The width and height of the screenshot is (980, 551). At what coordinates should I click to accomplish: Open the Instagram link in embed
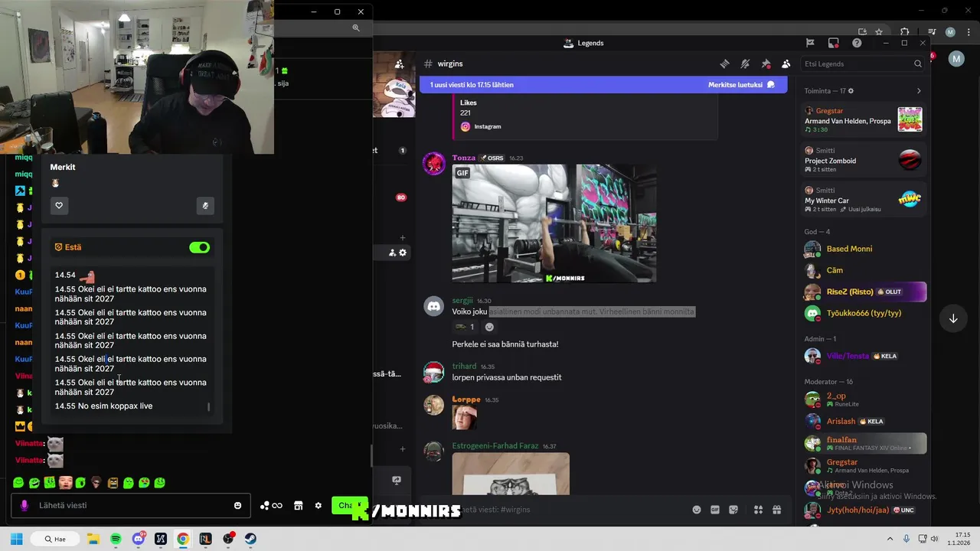487,126
